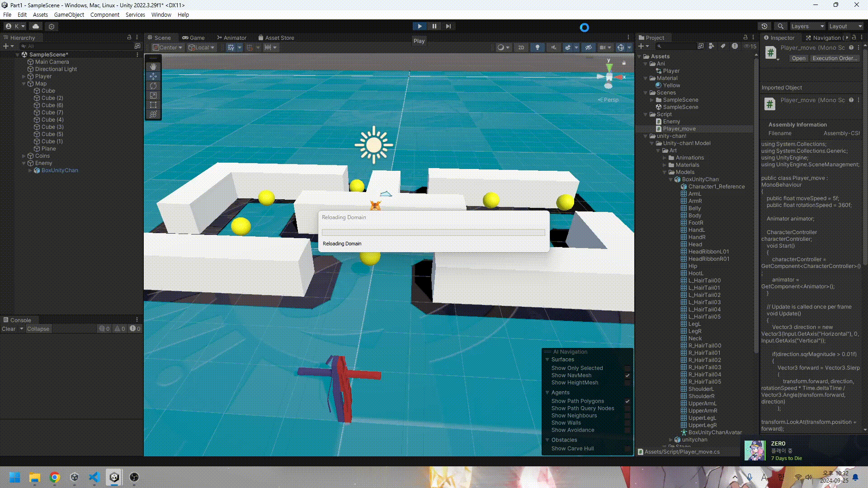This screenshot has width=868, height=488.
Task: Click the Pause button
Action: [434, 26]
